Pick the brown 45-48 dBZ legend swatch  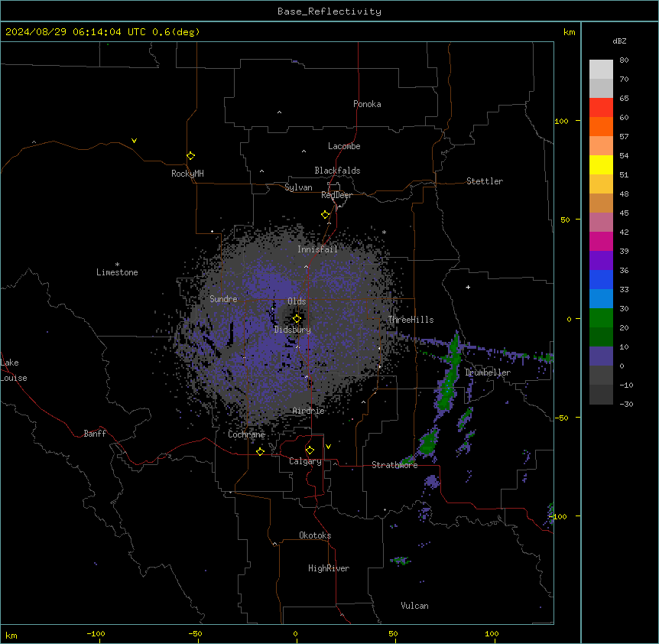[601, 203]
